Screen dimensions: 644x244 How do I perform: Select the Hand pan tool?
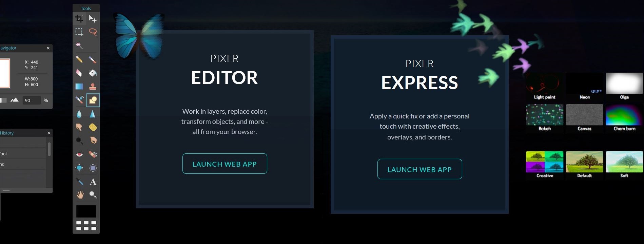80,195
